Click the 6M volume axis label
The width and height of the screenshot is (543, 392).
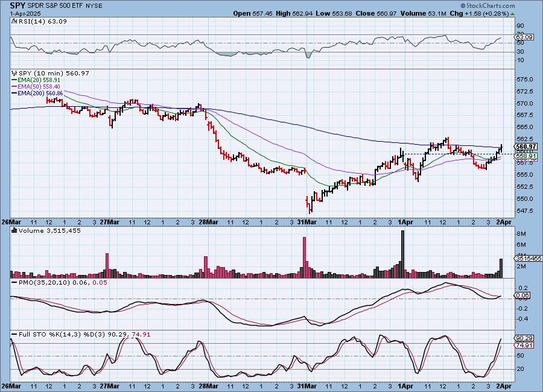click(x=521, y=244)
